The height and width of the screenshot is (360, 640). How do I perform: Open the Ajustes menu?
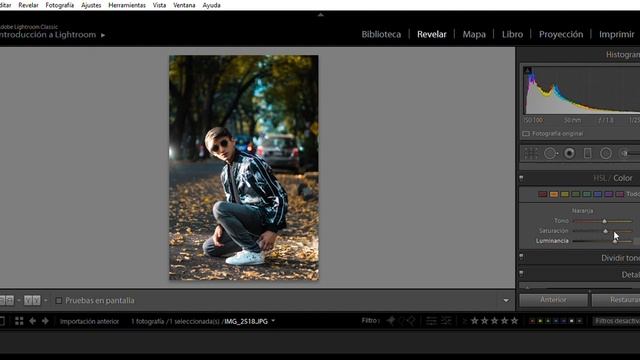point(91,5)
